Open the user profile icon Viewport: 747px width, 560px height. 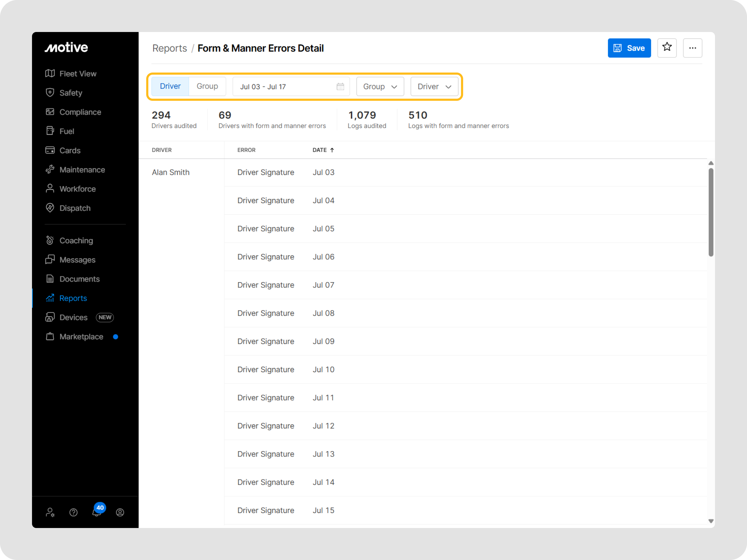pos(120,513)
